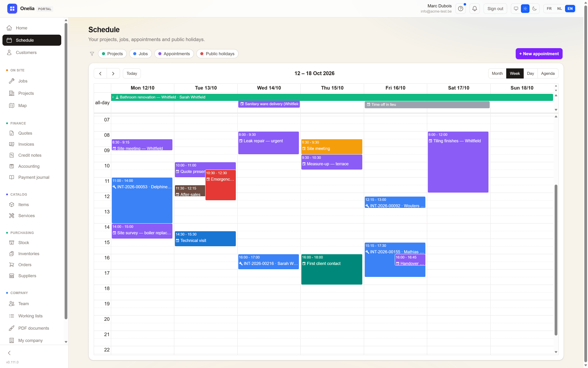This screenshot has height=368, width=588.
Task: Switch to system theme monitor icon
Action: [x=516, y=9]
